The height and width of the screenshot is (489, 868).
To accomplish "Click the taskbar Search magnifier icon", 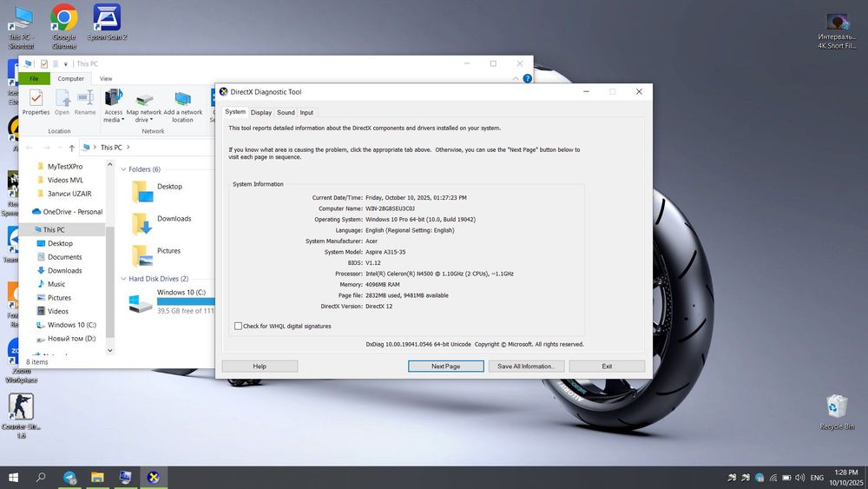I will coord(41,478).
